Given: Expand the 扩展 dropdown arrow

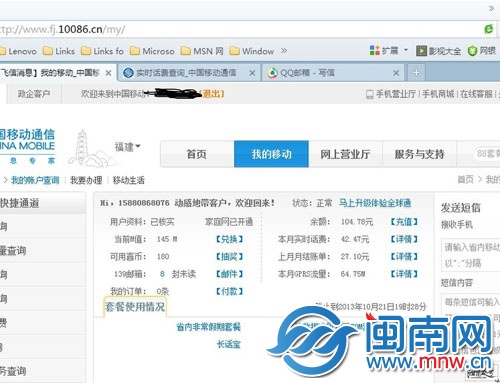Looking at the screenshot, I should click(x=406, y=50).
